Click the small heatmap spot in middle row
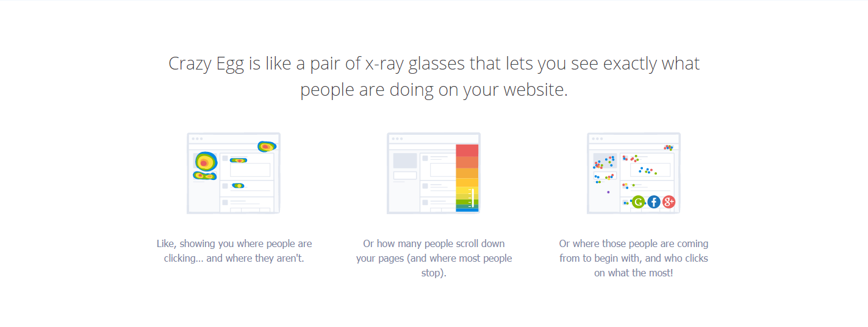The width and height of the screenshot is (868, 327). click(x=238, y=185)
